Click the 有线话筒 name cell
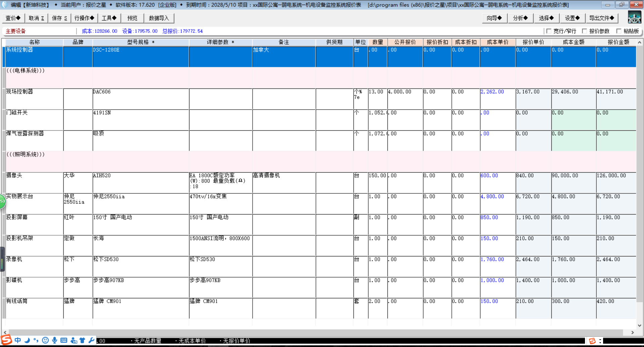 (34, 308)
